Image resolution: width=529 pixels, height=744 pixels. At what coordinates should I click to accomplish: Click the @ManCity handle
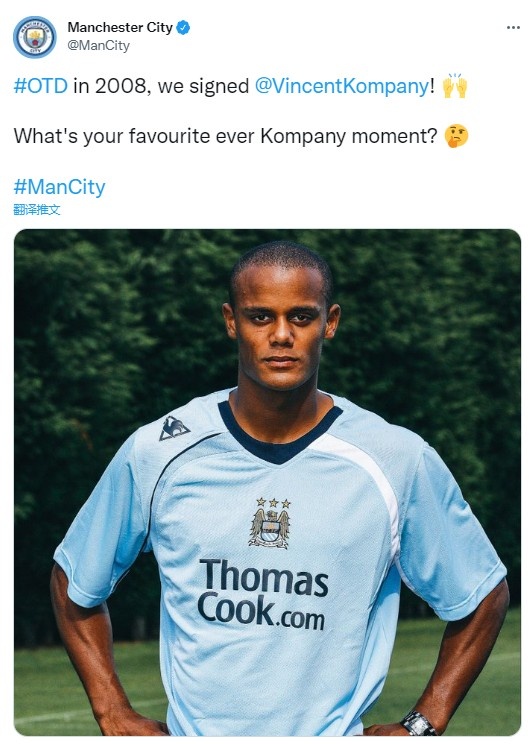pyautogui.click(x=98, y=46)
